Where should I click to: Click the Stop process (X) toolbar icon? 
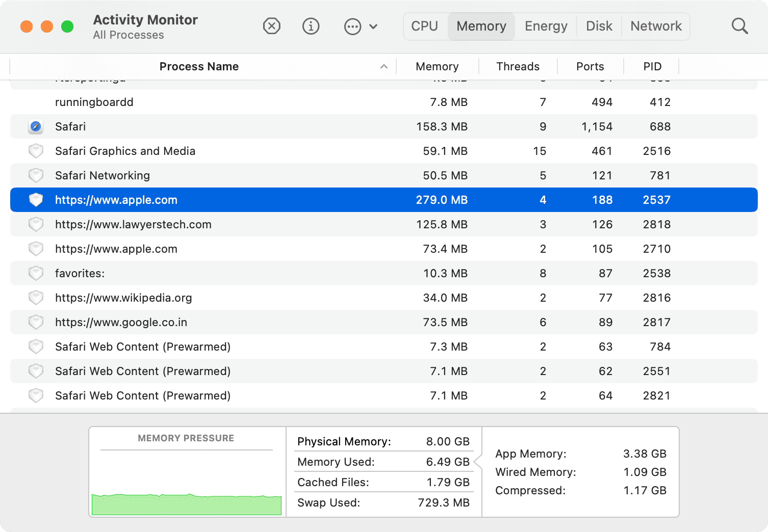272,26
